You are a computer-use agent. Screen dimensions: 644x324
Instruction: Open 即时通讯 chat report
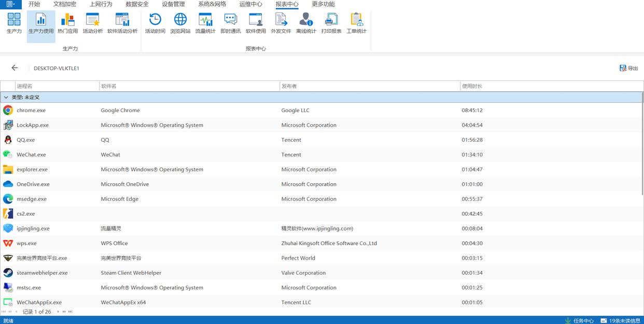[x=230, y=24]
